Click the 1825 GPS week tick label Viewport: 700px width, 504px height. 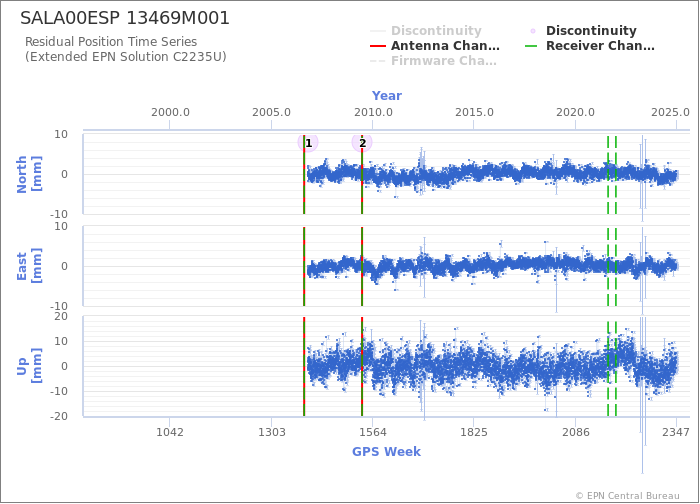click(x=474, y=432)
